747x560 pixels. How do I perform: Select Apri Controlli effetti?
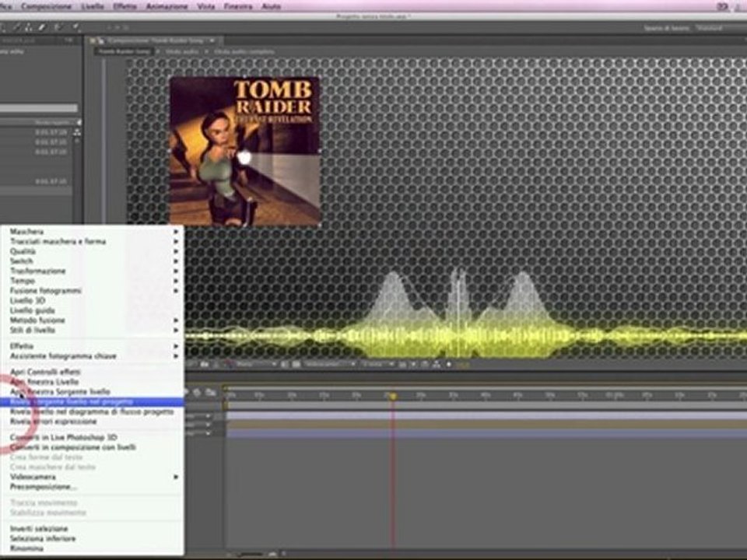click(93, 372)
